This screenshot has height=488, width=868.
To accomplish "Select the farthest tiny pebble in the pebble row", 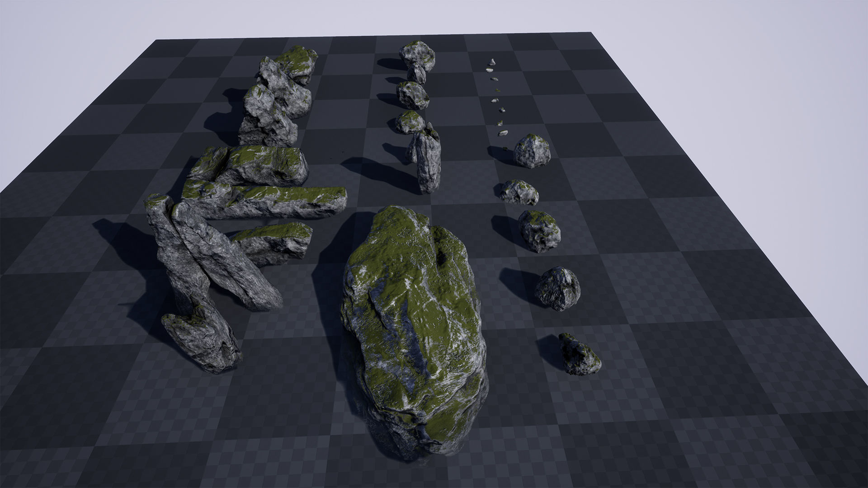I will [493, 61].
